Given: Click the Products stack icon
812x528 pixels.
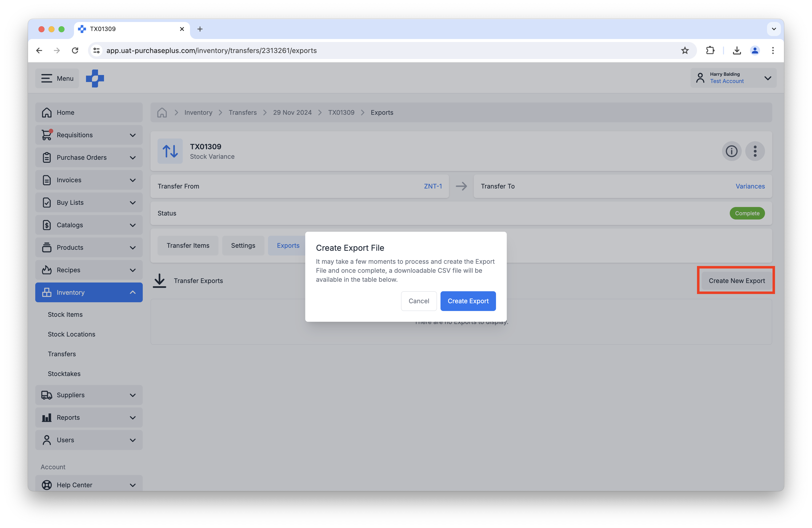Looking at the screenshot, I should click(x=47, y=247).
